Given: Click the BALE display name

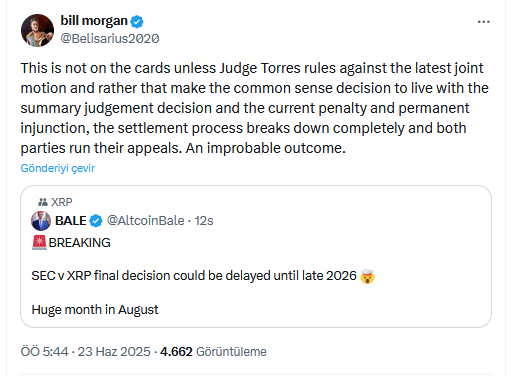Looking at the screenshot, I should 71,221.
